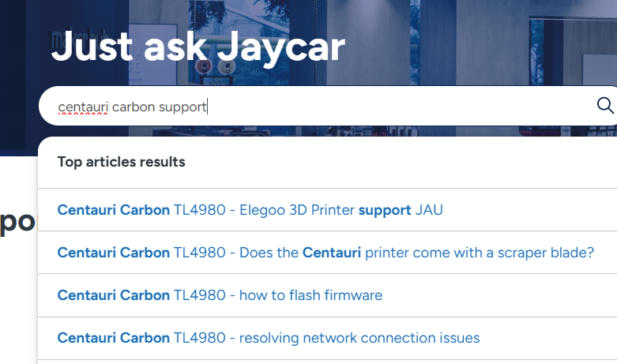Click "Elegoo" in the first article result
This screenshot has height=364, width=617.
265,210
